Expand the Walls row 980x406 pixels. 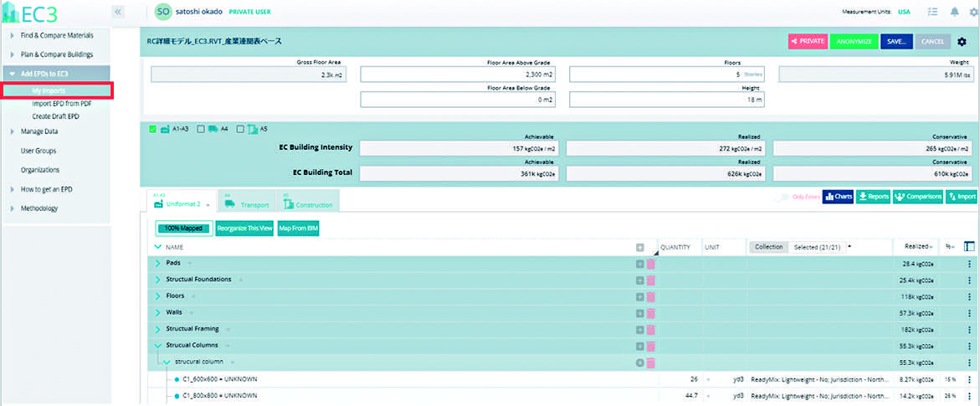pyautogui.click(x=157, y=313)
